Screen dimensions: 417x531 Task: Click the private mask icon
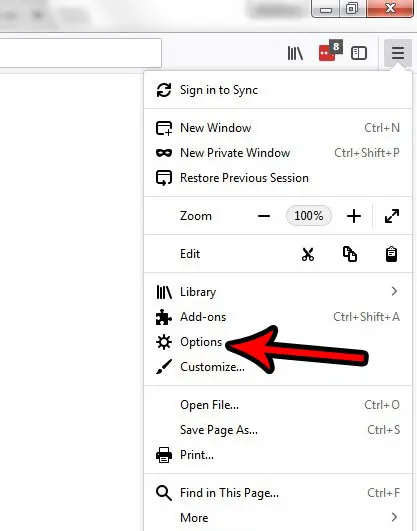point(164,153)
